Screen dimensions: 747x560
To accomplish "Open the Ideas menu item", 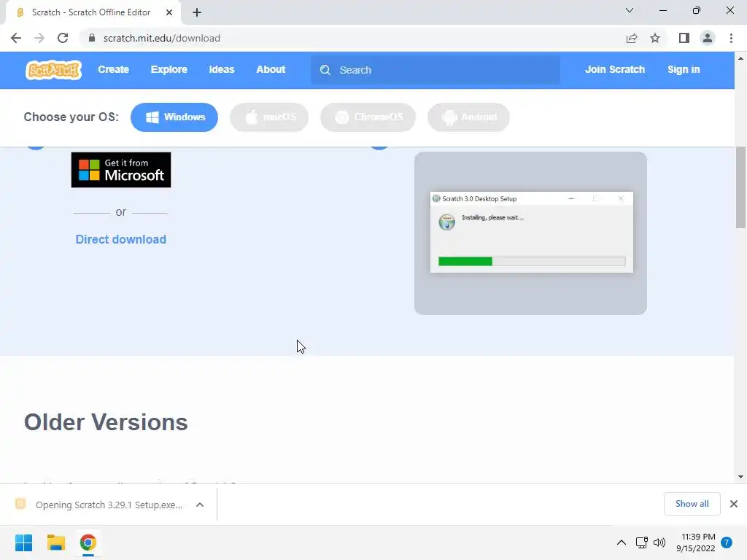I will 222,69.
